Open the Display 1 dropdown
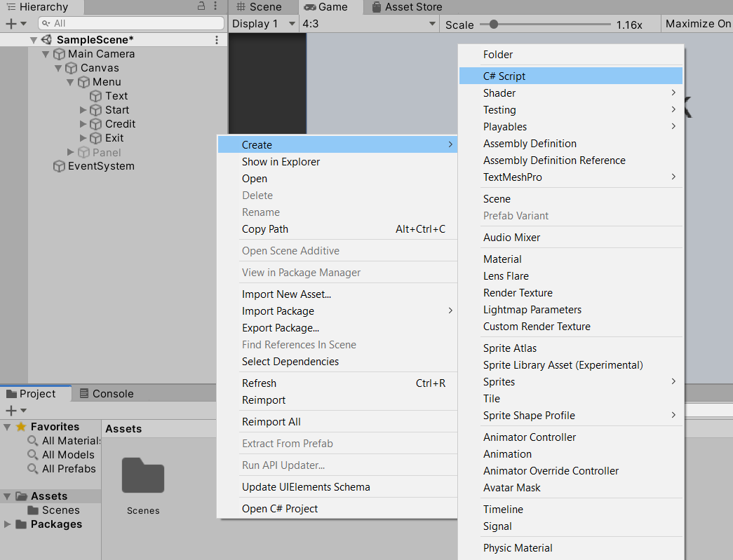This screenshot has width=733, height=560. click(x=262, y=24)
